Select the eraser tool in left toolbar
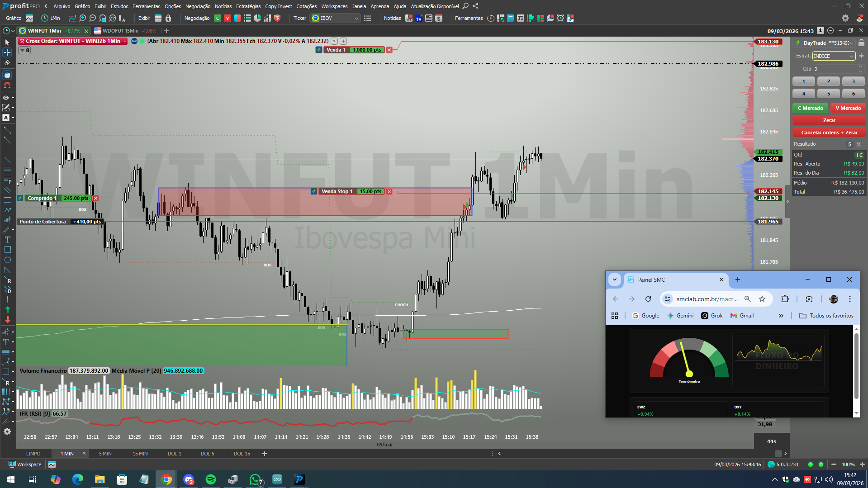 coord(7,63)
